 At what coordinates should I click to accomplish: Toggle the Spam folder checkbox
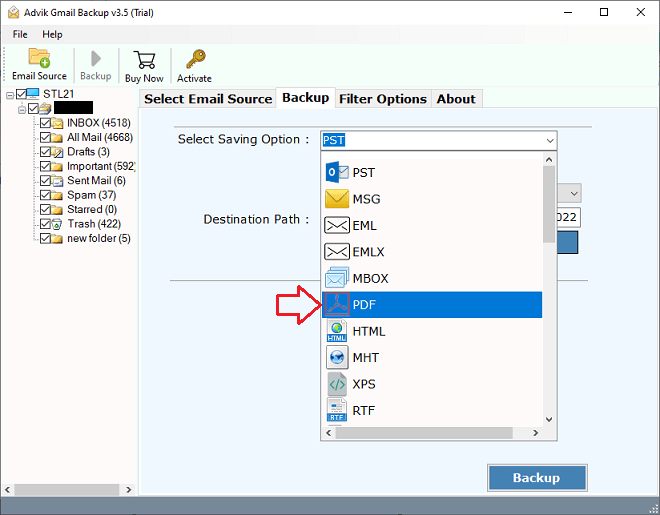[x=45, y=195]
